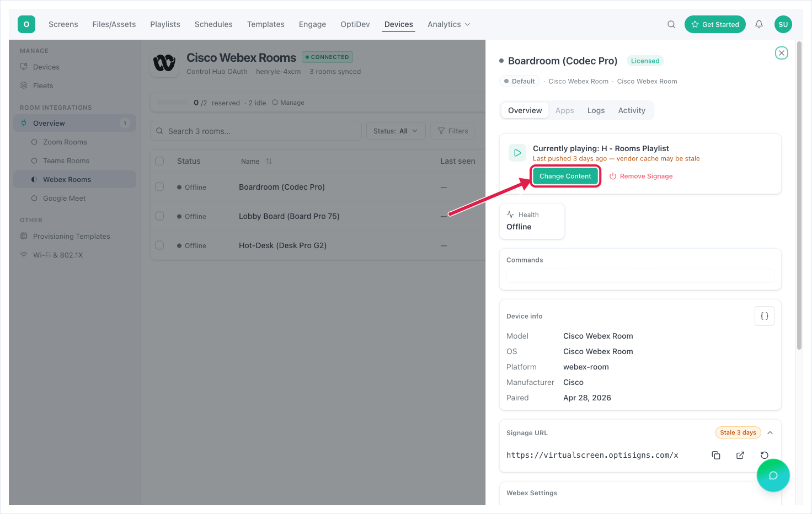Open Files/Assets page
This screenshot has height=514, width=812.
[114, 24]
